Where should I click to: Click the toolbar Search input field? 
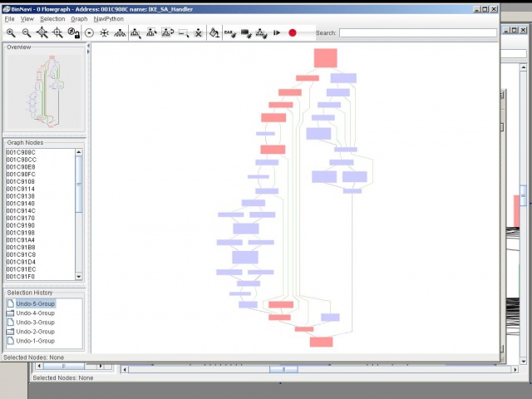(x=418, y=33)
